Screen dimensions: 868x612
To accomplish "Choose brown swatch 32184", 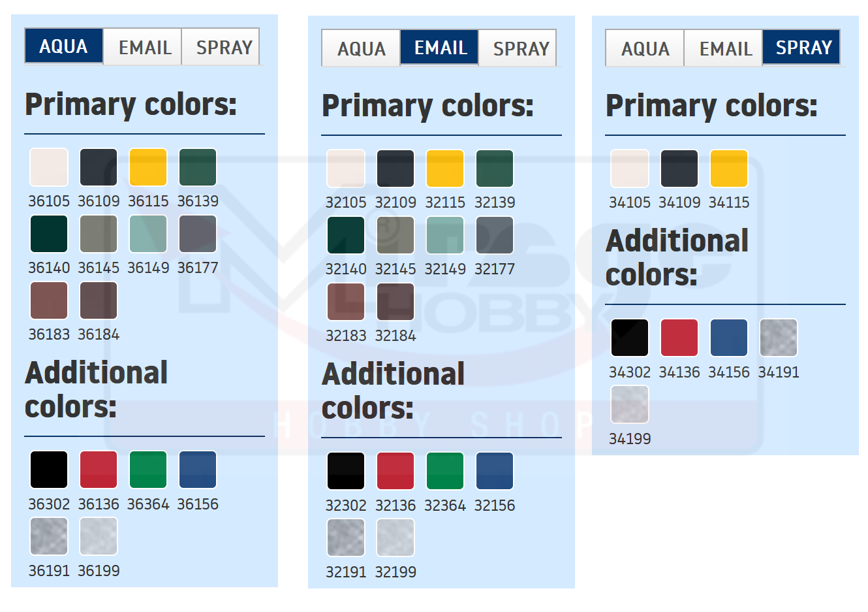I will (395, 302).
